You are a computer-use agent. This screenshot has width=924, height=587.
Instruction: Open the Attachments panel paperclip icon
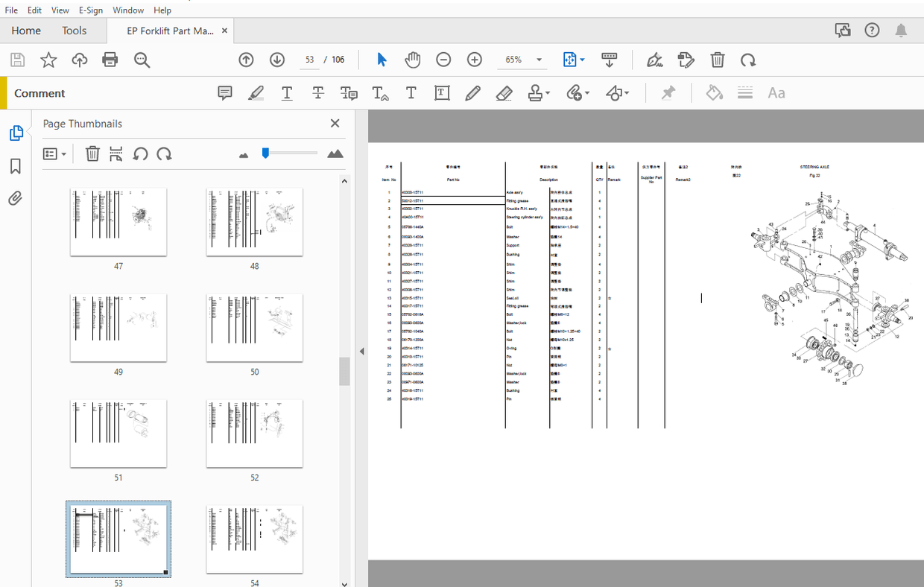(x=16, y=198)
